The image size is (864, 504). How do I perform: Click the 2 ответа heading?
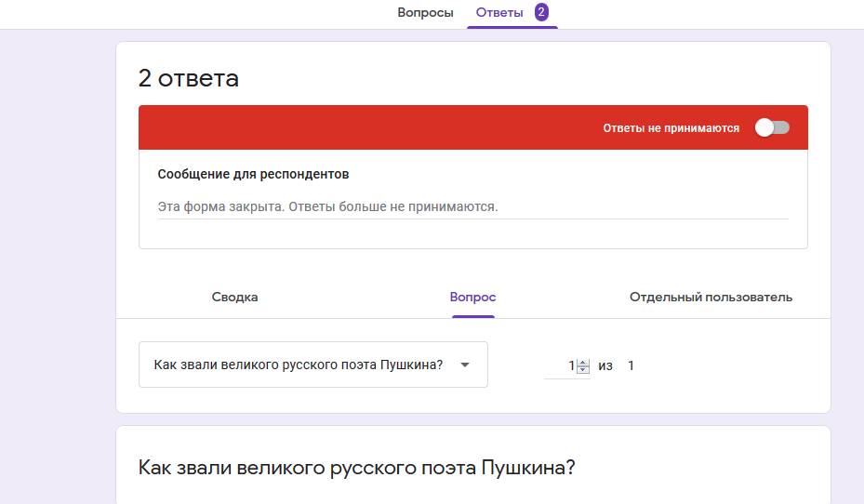[x=189, y=78]
